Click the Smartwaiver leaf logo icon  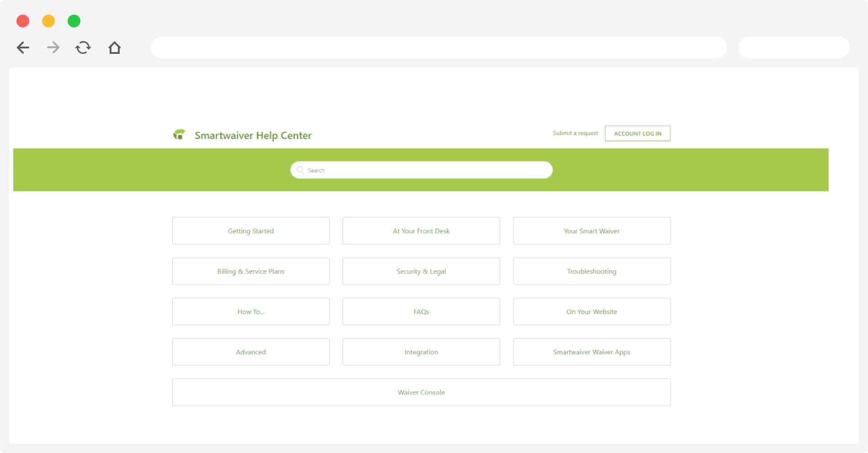point(180,134)
